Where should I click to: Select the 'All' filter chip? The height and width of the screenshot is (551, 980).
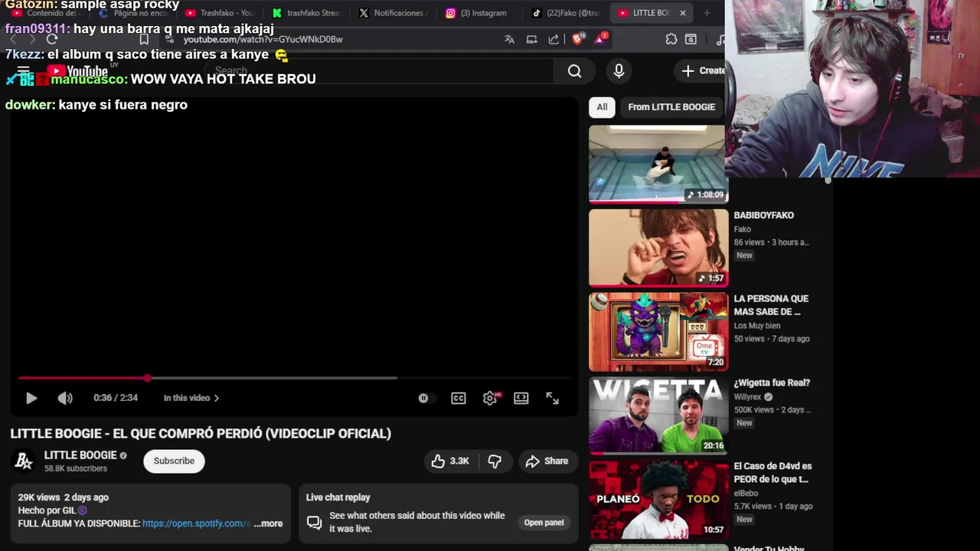pyautogui.click(x=602, y=107)
